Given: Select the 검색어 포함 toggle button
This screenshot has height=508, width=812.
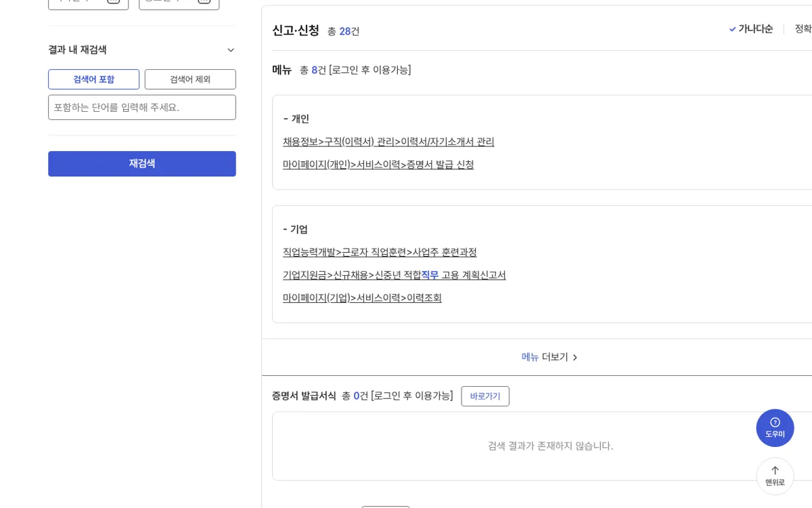Looking at the screenshot, I should click(x=93, y=79).
